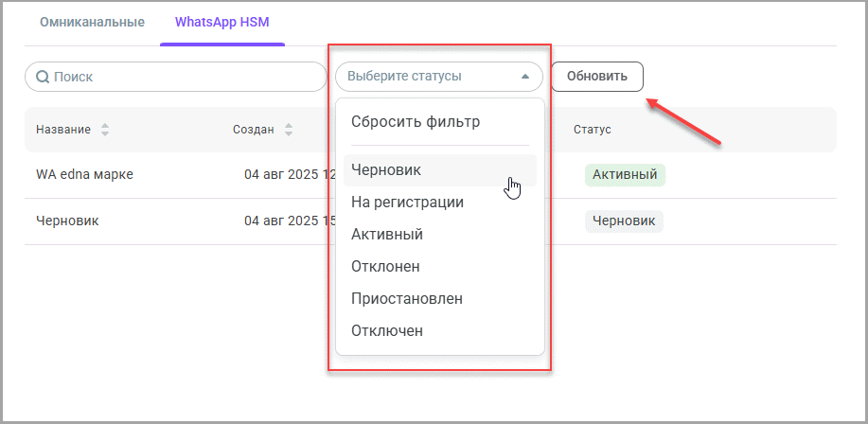Click the Название column header

point(63,130)
